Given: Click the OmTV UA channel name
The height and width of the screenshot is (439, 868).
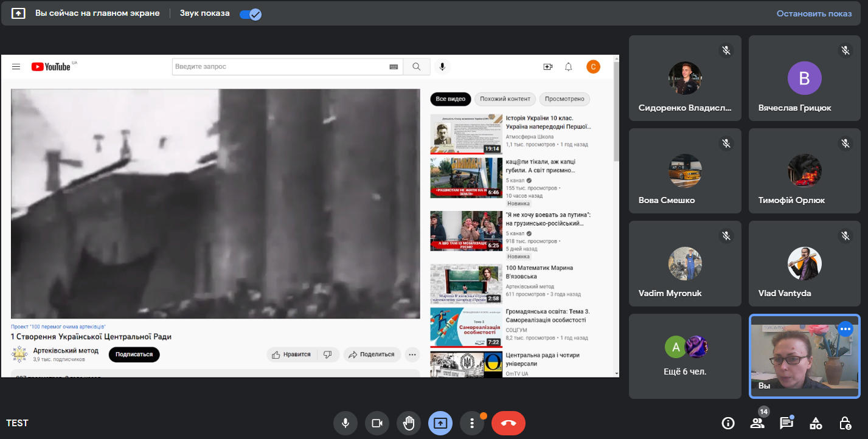Looking at the screenshot, I should 517,373.
